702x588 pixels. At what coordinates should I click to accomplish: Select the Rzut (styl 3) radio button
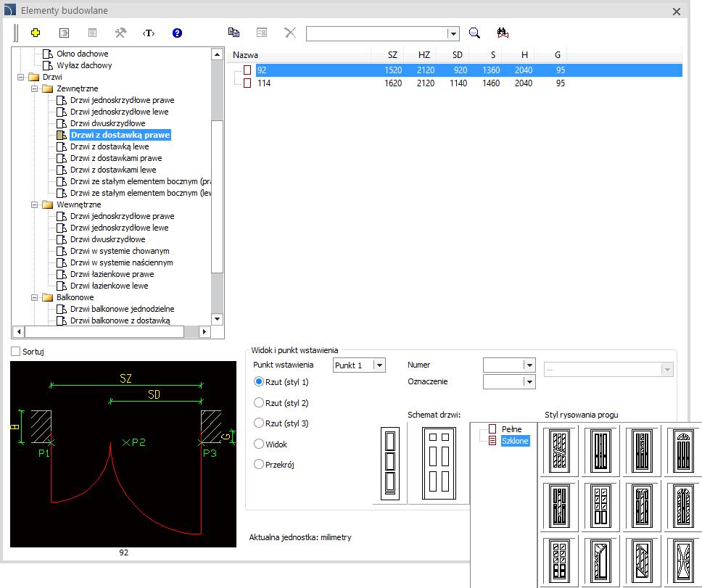[259, 423]
